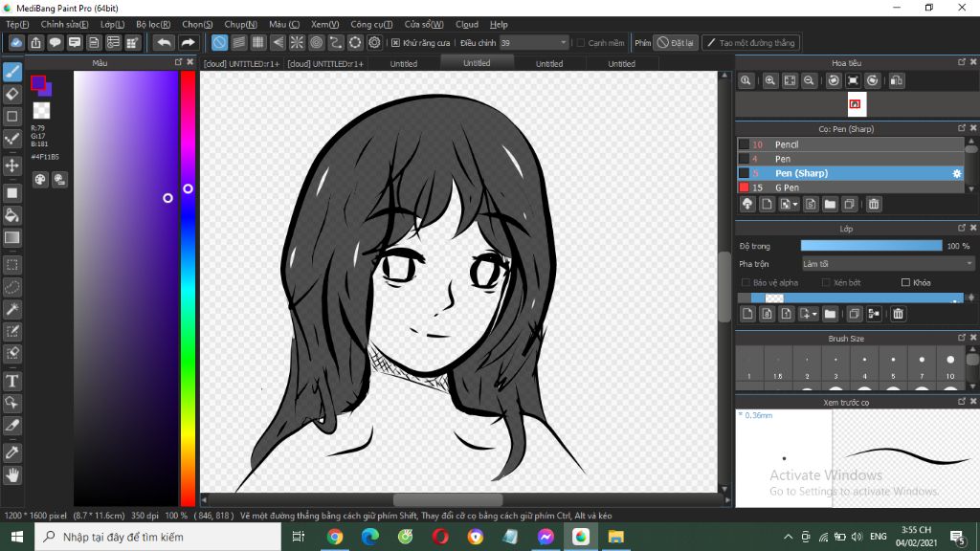This screenshot has height=551, width=980.
Task: Toggle the crisscross grid snap guide
Action: click(x=258, y=42)
